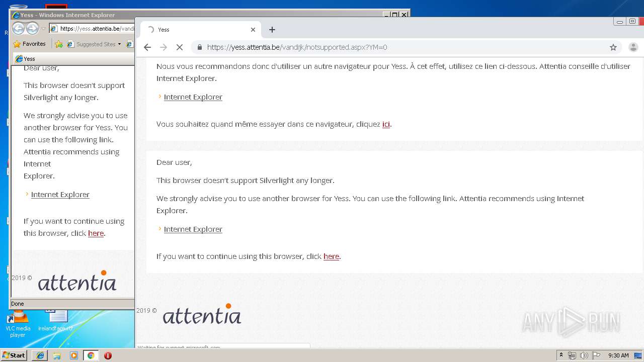Launch Windows Media Player from taskbar
Screen dimensions: 644x362
(74, 355)
